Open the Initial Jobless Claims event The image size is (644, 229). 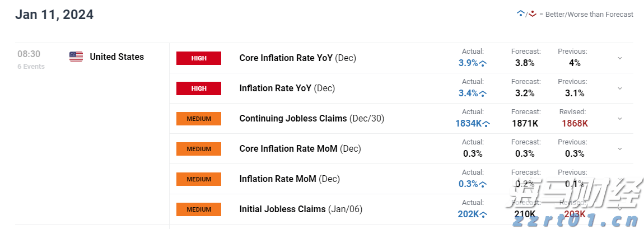click(x=282, y=209)
